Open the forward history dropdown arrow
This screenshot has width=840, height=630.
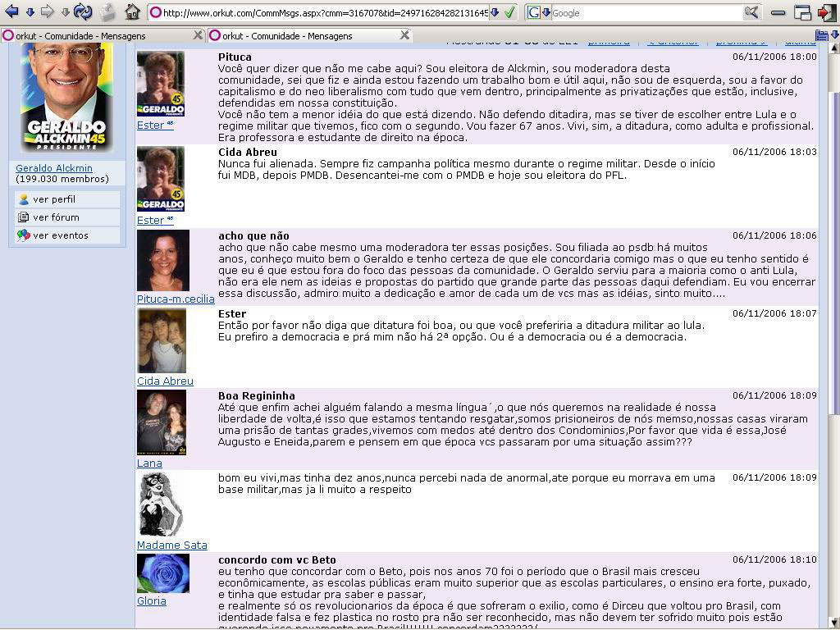(66, 12)
